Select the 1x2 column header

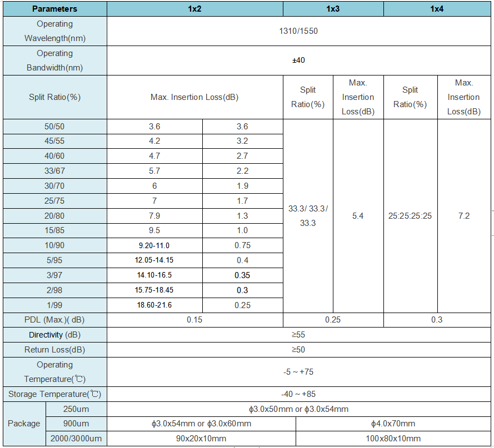pyautogui.click(x=194, y=9)
